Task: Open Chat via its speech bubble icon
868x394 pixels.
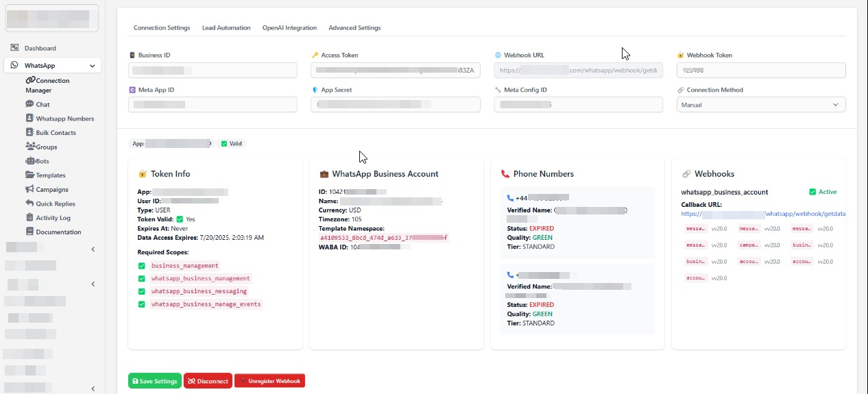Action: 29,104
